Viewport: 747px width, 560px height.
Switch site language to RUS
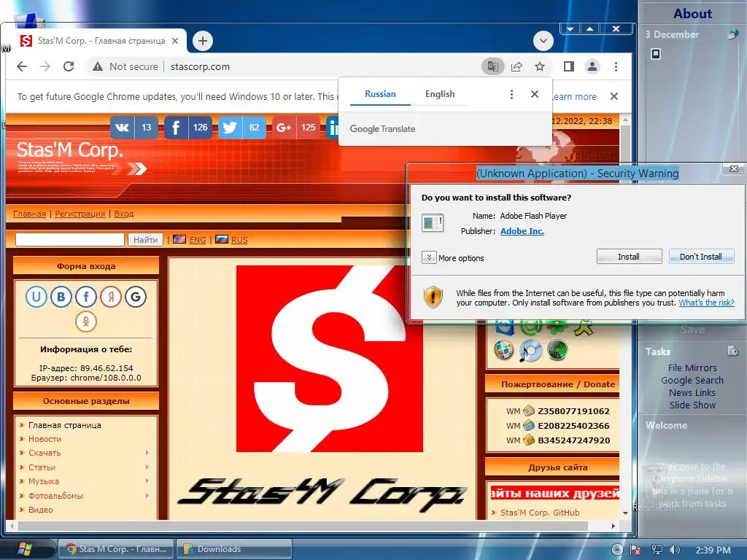239,239
